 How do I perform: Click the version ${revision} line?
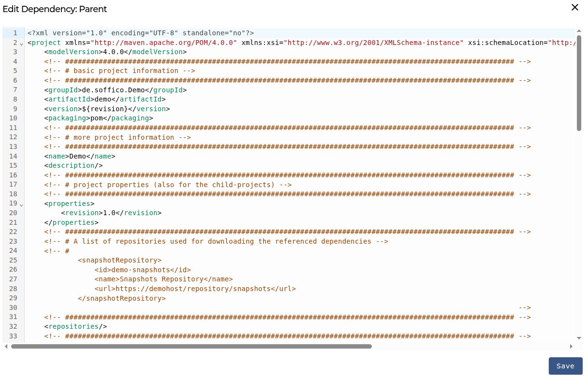pyautogui.click(x=107, y=109)
